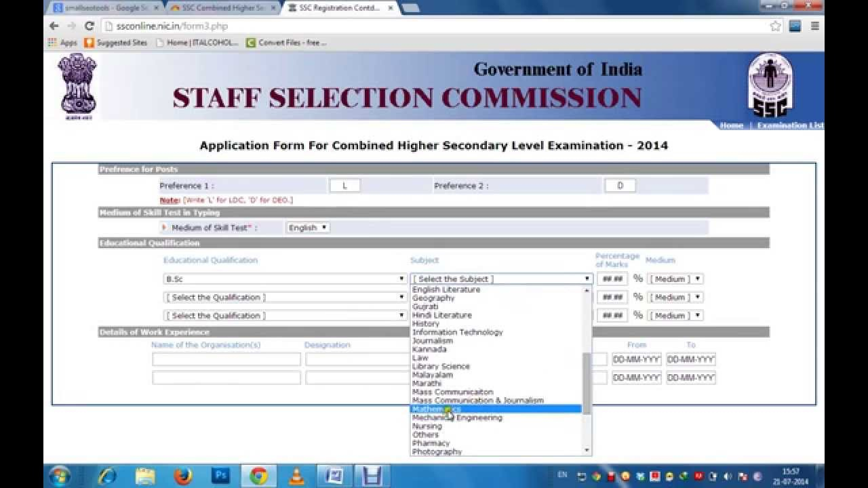Open Home ITALCOHOL bookmark

click(197, 42)
